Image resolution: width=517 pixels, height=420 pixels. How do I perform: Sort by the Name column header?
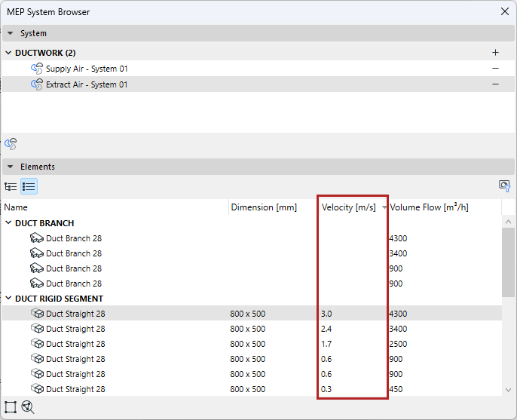pyautogui.click(x=115, y=207)
